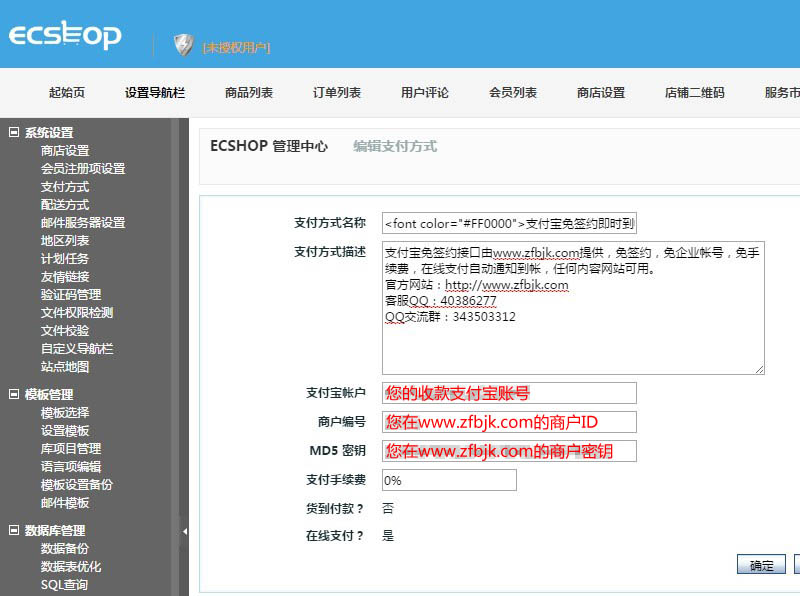Click inside the 支付方式描述 textarea
This screenshot has width=800, height=596.
click(x=573, y=308)
